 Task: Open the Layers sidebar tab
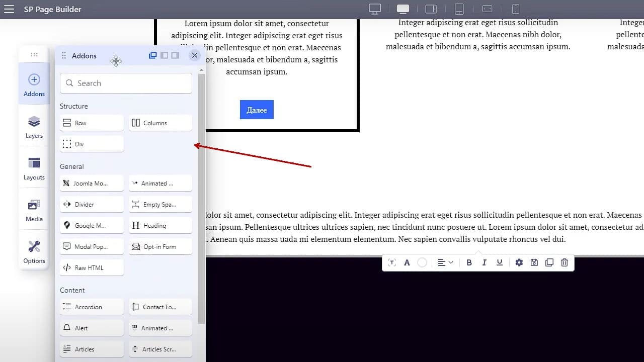(x=34, y=127)
